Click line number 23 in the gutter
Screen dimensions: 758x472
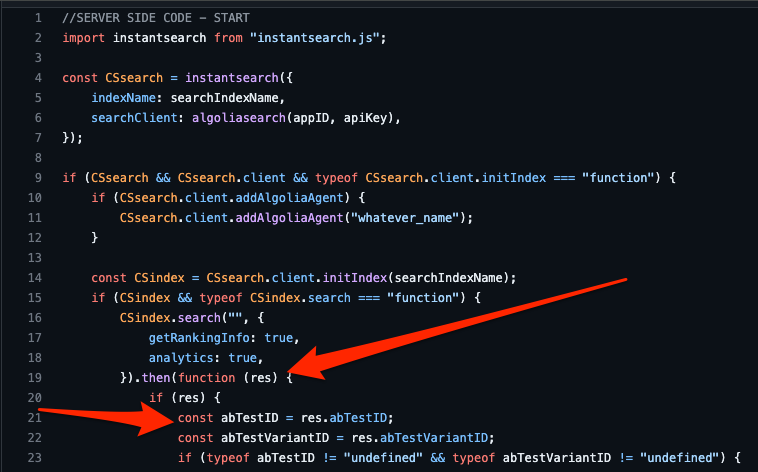pyautogui.click(x=35, y=457)
